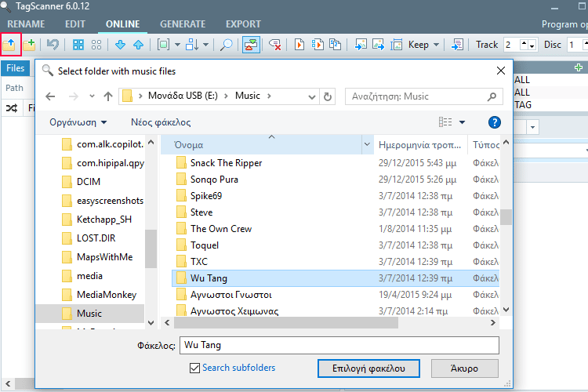
Task: Close the Select folder dialog
Action: [x=501, y=71]
